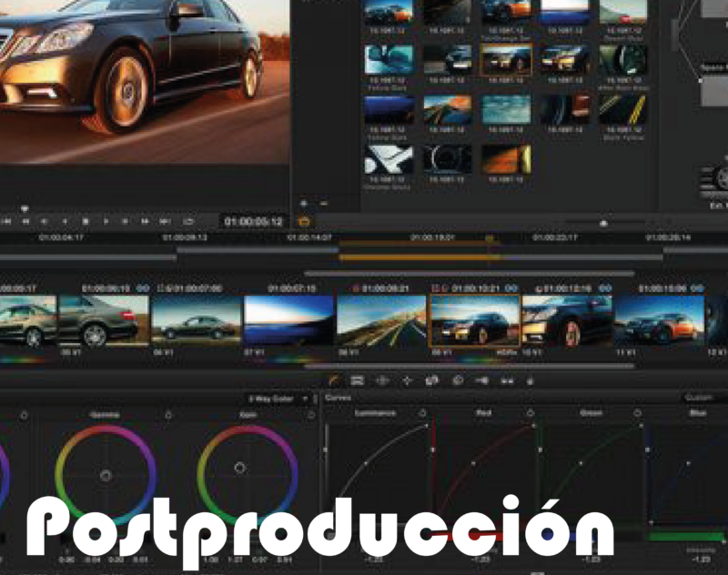The image size is (728, 575).
Task: Open the Curves palette icon
Action: pyautogui.click(x=334, y=381)
